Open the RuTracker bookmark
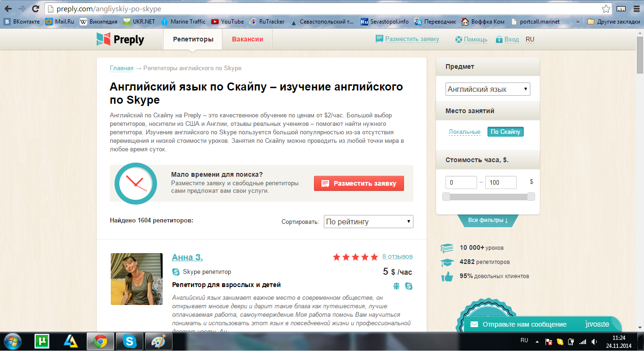644x362 pixels. click(x=267, y=21)
